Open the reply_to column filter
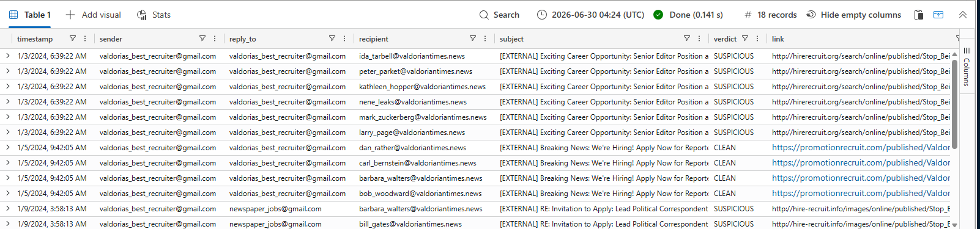The height and width of the screenshot is (229, 980). click(332, 38)
